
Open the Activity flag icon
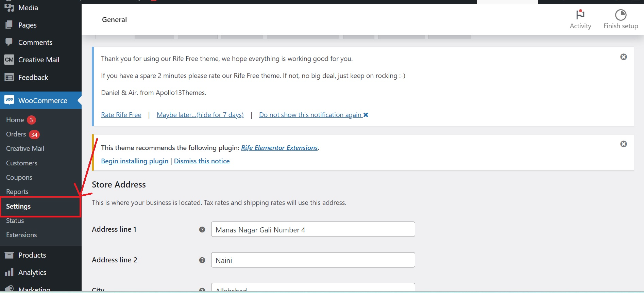[x=580, y=15]
